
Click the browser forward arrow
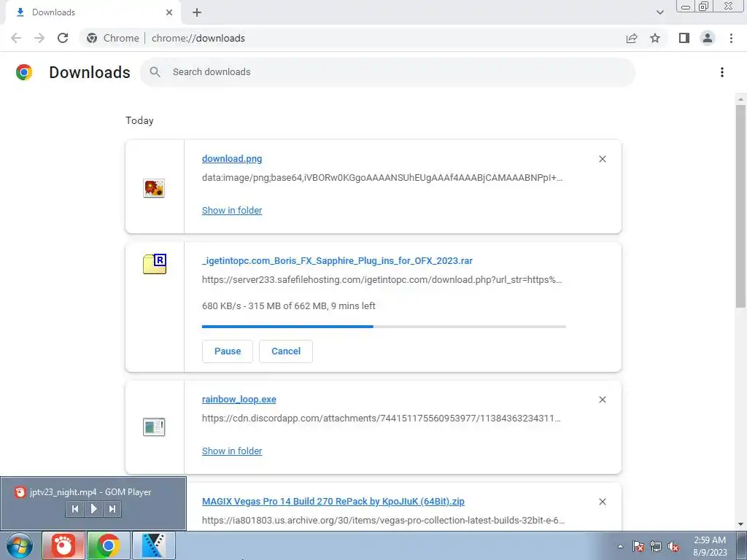[x=39, y=38]
